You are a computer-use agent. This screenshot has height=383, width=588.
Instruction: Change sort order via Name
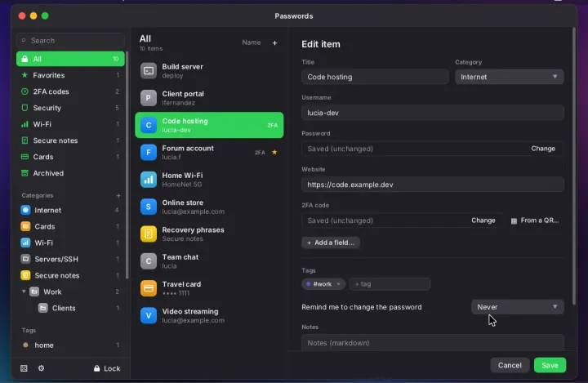[x=252, y=42]
